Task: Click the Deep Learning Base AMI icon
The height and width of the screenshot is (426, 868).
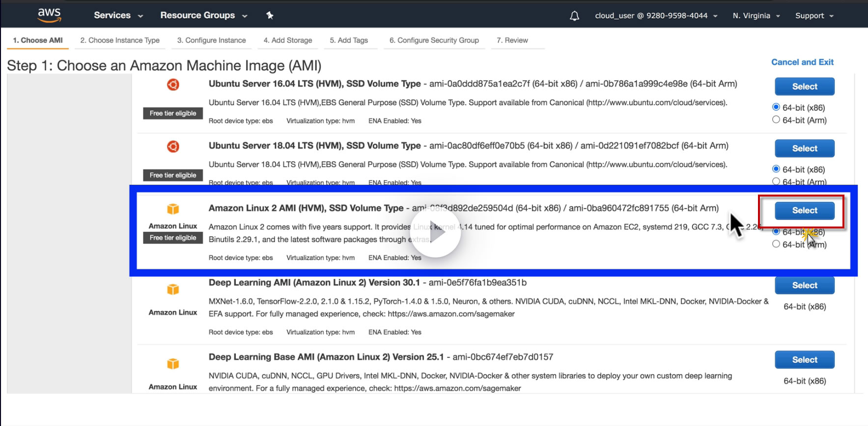Action: [x=173, y=364]
